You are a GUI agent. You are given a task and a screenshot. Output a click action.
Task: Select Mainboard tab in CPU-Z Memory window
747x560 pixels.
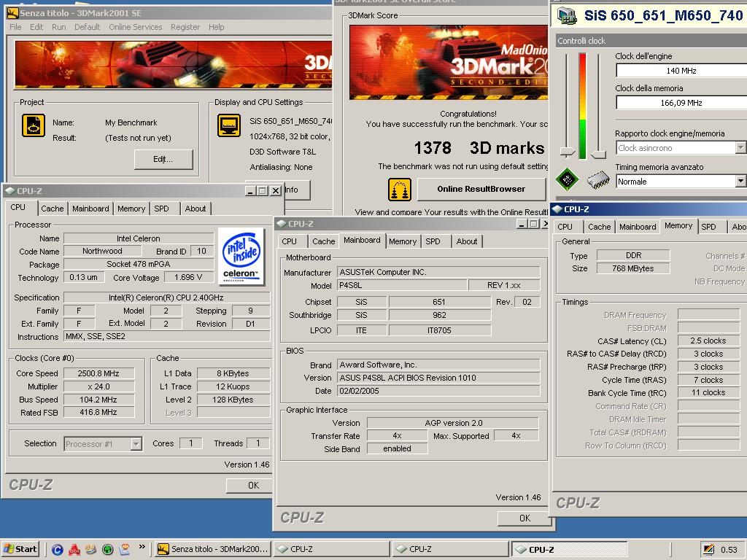638,227
